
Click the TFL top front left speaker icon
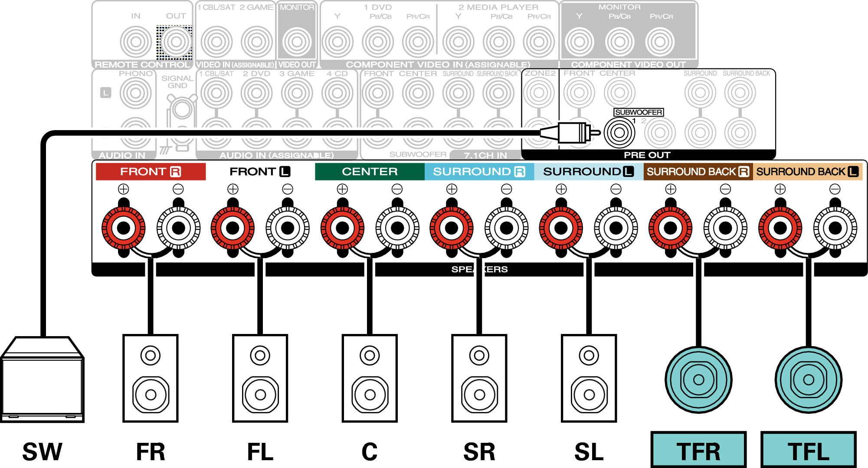[x=809, y=380]
